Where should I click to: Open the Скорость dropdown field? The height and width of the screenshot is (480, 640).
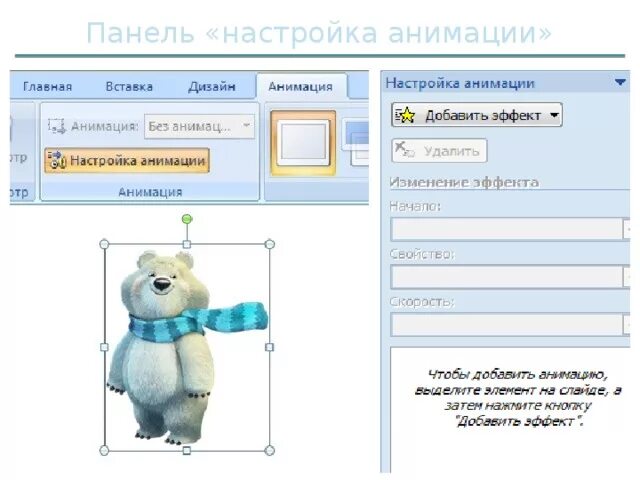pyautogui.click(x=510, y=324)
